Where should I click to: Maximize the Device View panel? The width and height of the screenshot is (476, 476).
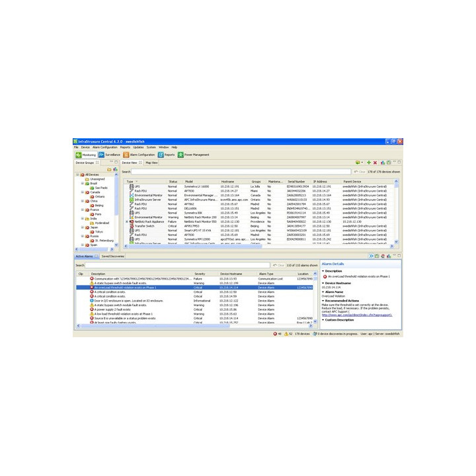399,162
